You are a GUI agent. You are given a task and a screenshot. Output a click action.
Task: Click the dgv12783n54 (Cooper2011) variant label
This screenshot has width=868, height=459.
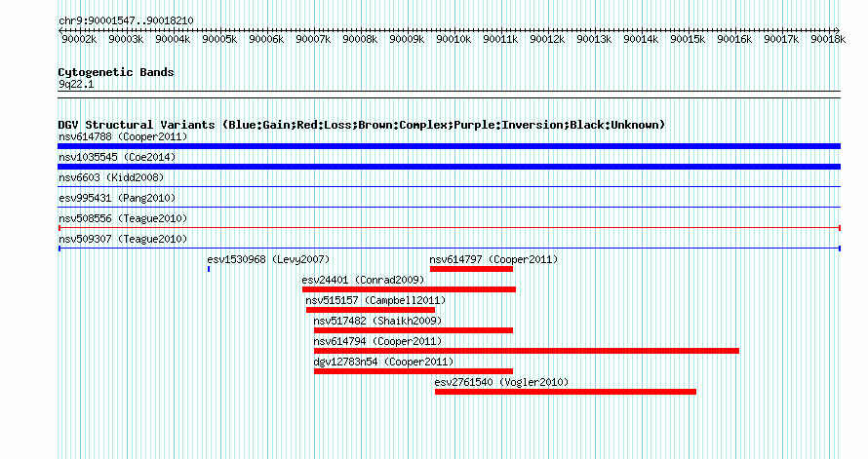click(x=383, y=362)
